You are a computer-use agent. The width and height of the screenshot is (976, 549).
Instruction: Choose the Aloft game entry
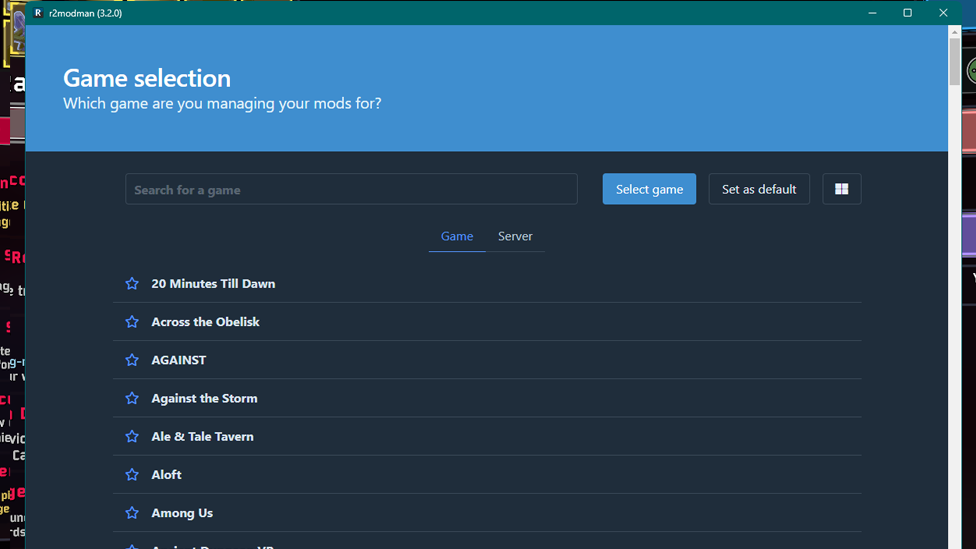(487, 474)
